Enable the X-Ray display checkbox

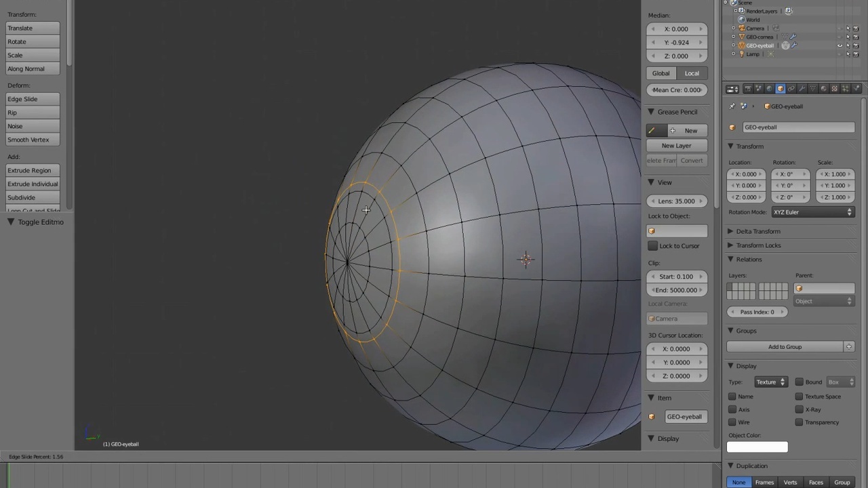coord(799,409)
